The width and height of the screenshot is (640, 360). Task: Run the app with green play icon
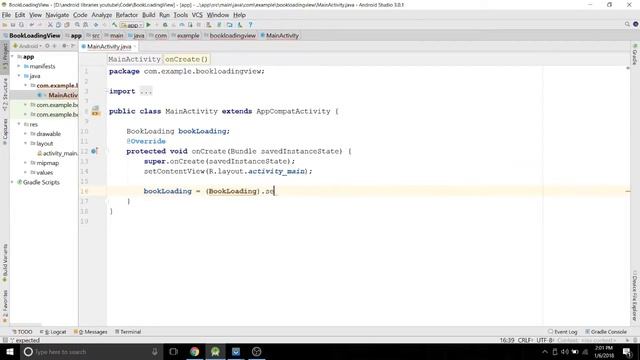pyautogui.click(x=149, y=25)
